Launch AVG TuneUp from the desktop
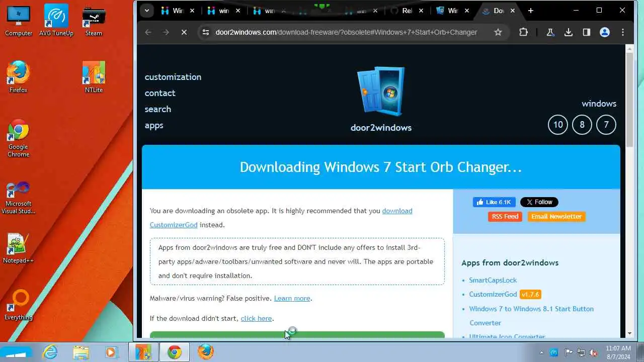The height and width of the screenshot is (362, 644). [56, 20]
